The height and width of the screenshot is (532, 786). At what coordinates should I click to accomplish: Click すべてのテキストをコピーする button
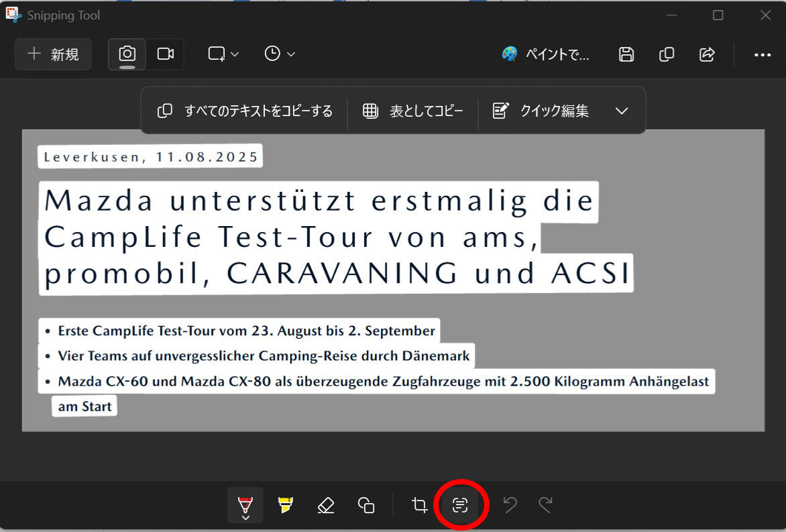pyautogui.click(x=245, y=111)
